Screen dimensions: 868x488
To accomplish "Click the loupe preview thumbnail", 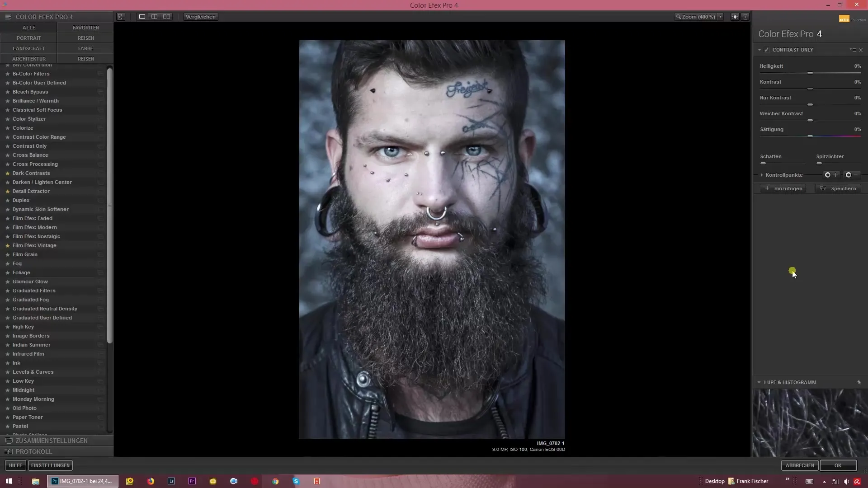I will point(810,422).
